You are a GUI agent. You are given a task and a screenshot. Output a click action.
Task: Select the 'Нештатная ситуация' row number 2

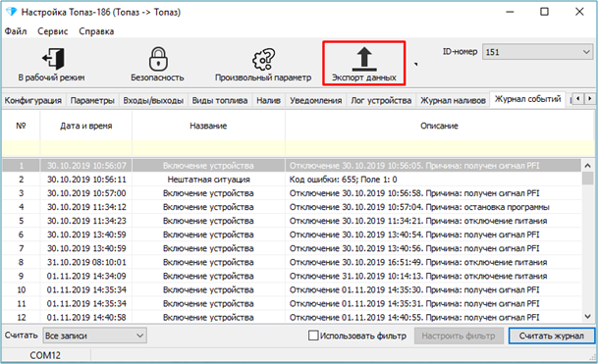coord(292,180)
